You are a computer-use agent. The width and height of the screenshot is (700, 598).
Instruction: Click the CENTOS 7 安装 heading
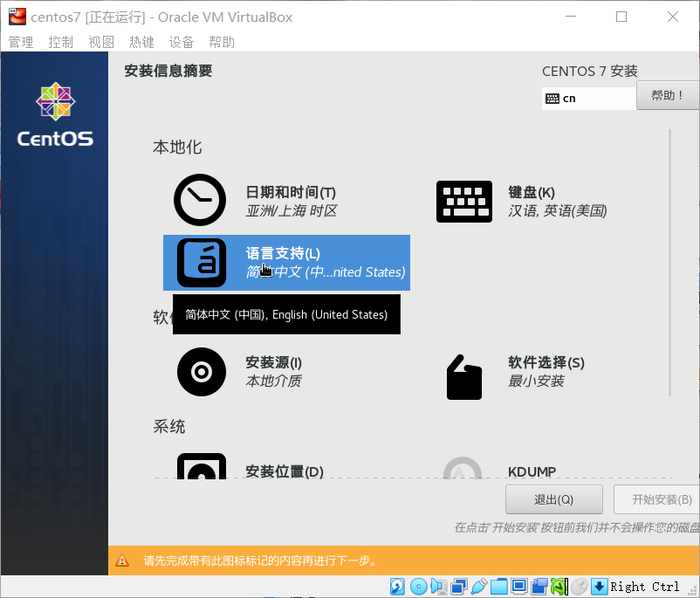(x=590, y=72)
